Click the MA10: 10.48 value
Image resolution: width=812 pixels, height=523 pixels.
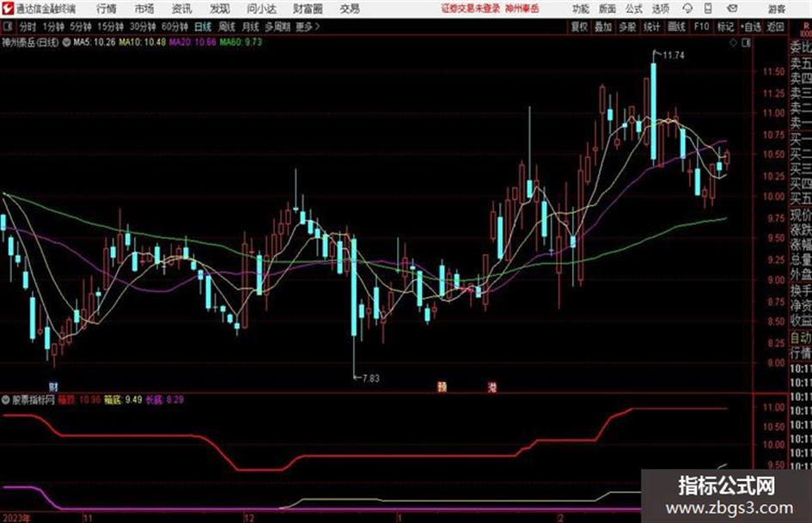pos(142,42)
